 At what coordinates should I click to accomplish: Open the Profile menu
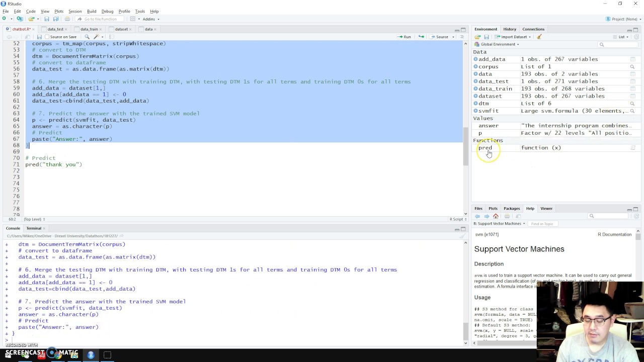pyautogui.click(x=124, y=11)
